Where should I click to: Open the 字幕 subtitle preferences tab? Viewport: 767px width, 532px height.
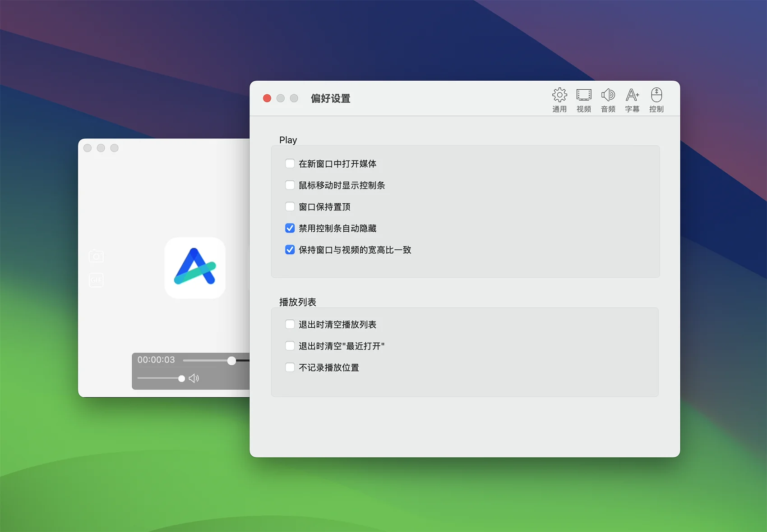[632, 100]
